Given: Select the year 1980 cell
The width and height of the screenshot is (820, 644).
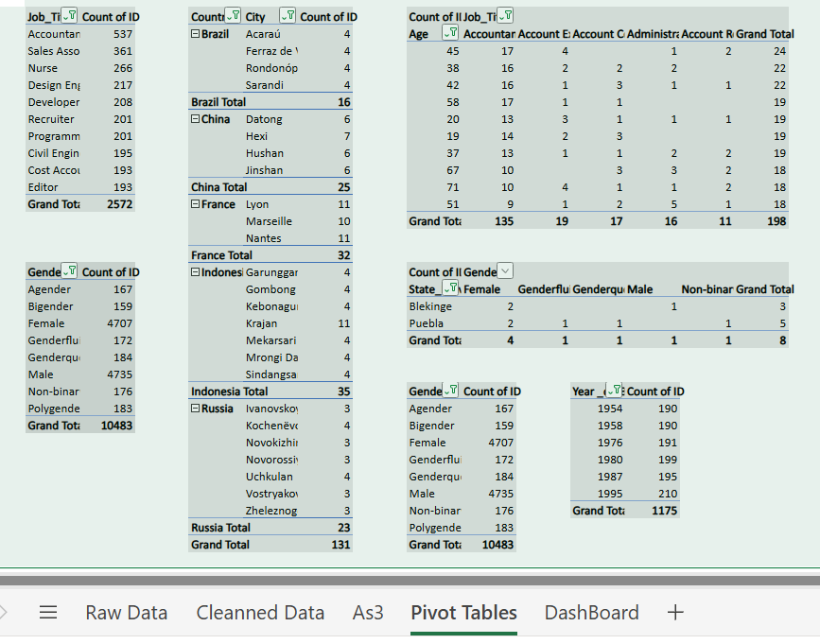Looking at the screenshot, I should tap(598, 460).
